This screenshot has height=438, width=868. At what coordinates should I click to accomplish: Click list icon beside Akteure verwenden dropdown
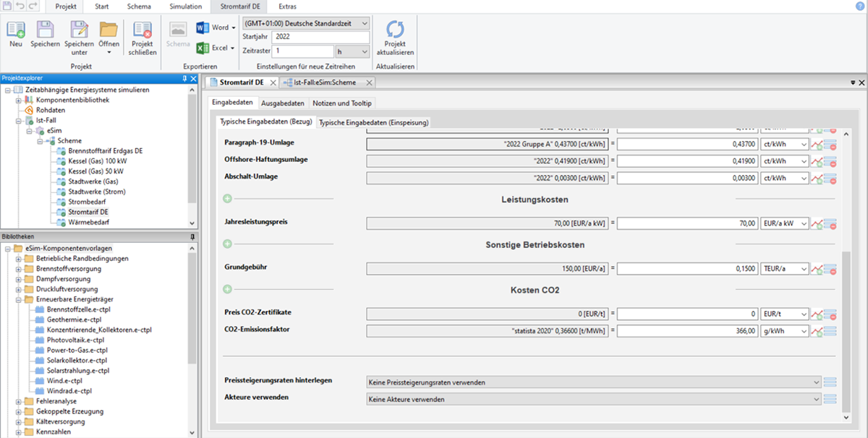[830, 398]
